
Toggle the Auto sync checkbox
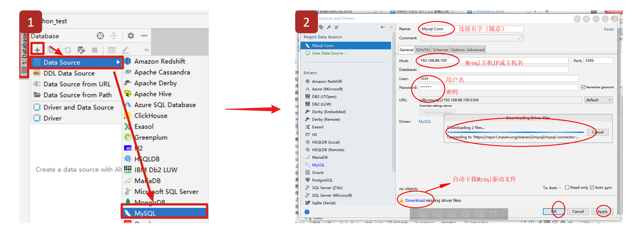tap(592, 188)
